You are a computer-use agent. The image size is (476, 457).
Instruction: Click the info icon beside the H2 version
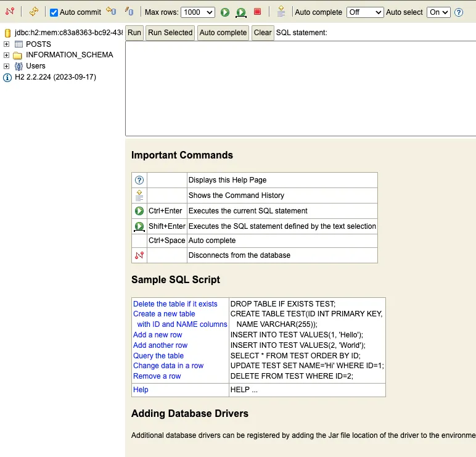pos(7,78)
